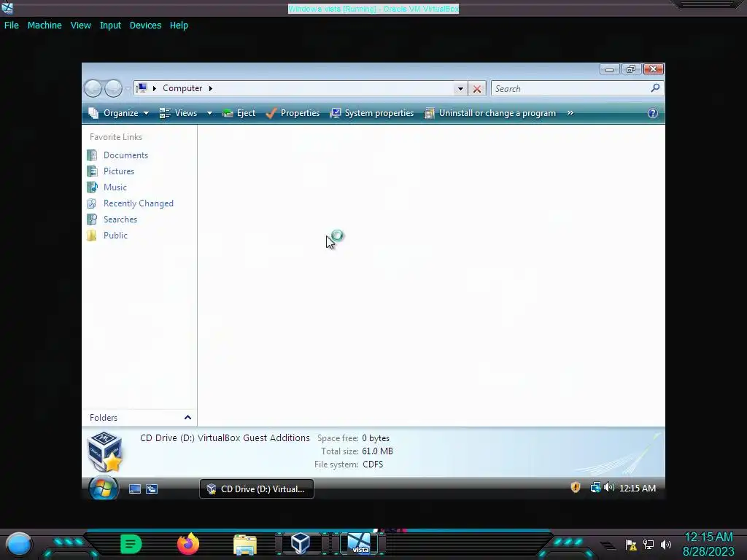Click the Vista security shield tray icon
Image resolution: width=747 pixels, height=560 pixels.
click(x=576, y=487)
